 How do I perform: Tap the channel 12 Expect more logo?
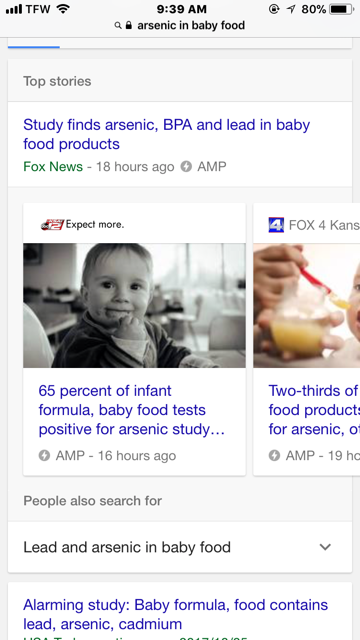click(82, 224)
